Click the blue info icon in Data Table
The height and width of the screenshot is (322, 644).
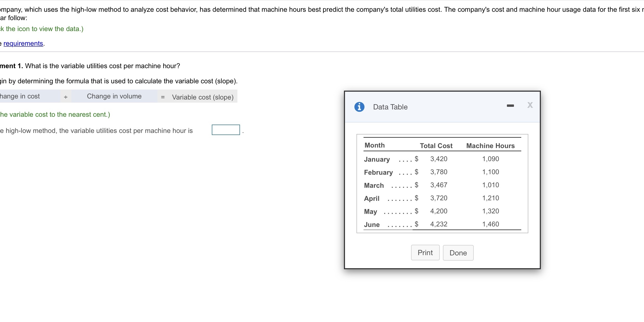point(359,107)
